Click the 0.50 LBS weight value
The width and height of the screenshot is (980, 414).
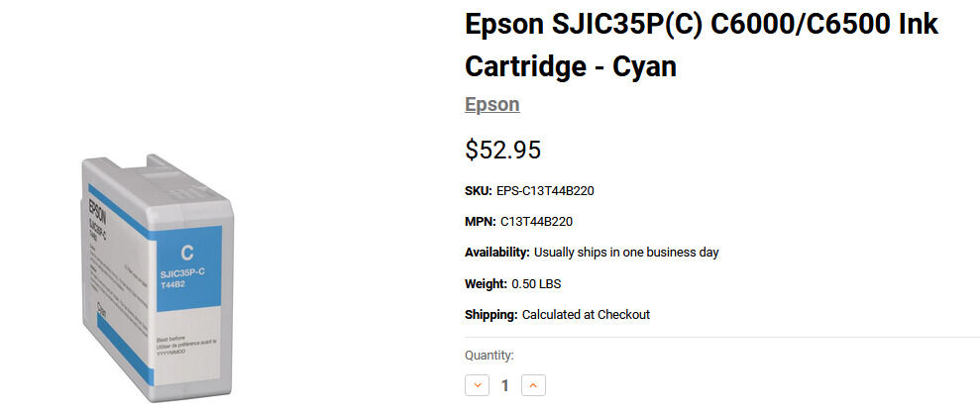536,284
